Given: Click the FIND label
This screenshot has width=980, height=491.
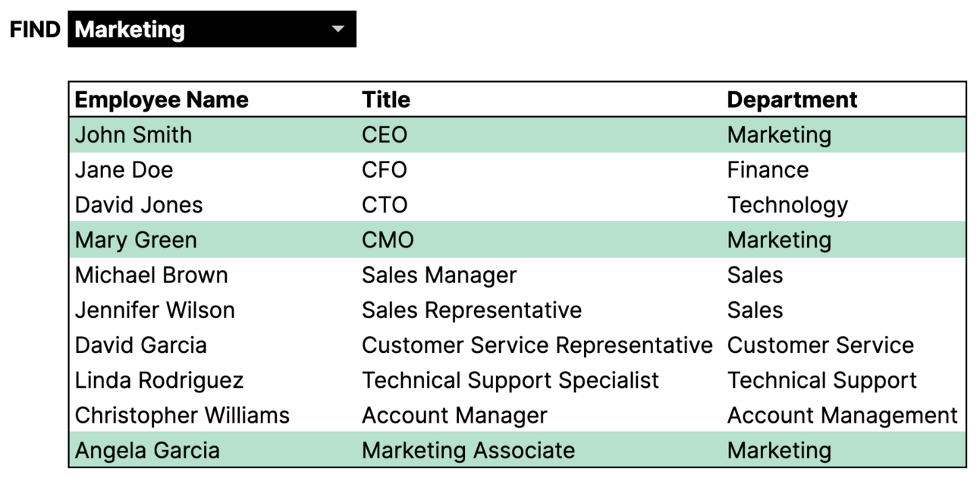Looking at the screenshot, I should pos(35,30).
